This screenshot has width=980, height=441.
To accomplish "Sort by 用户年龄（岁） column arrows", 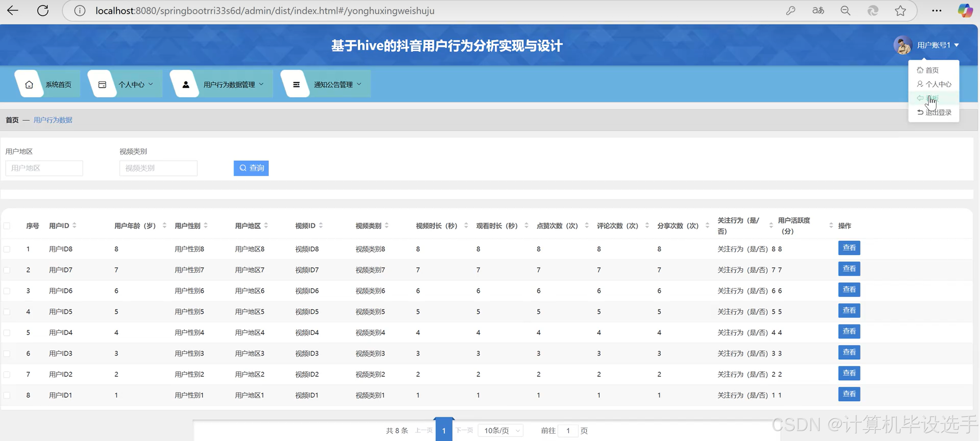I will pos(164,225).
